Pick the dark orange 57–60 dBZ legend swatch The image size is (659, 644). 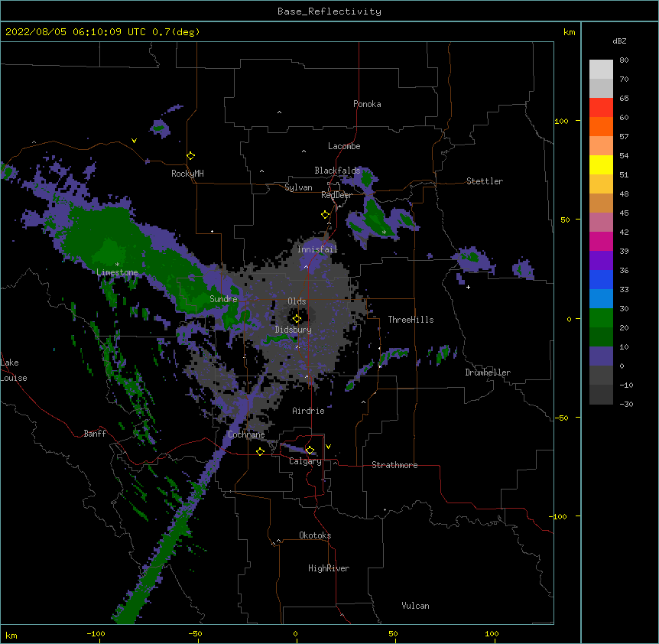(x=601, y=126)
